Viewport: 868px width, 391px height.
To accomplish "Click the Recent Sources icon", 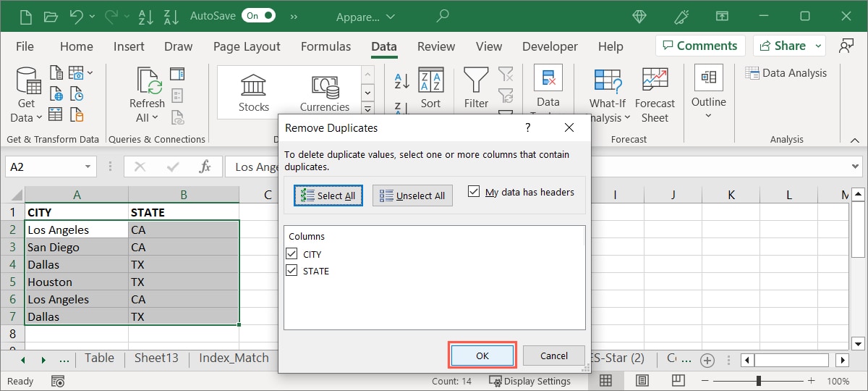I will [x=77, y=94].
